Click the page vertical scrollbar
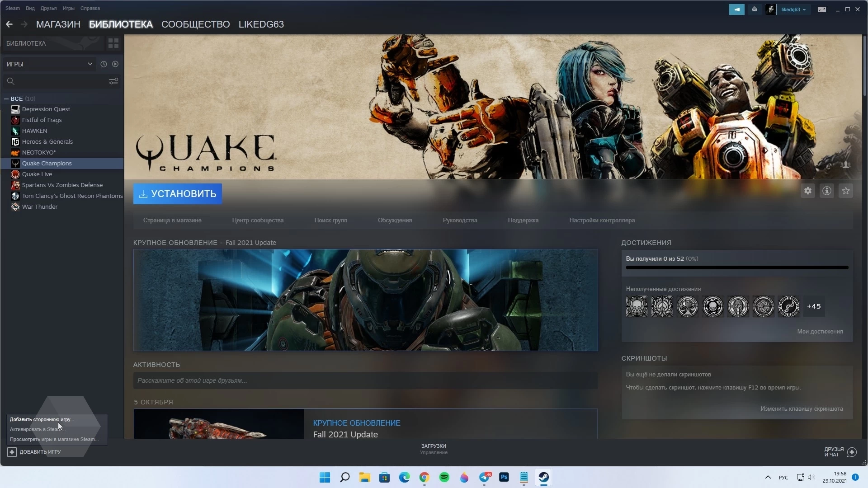Viewport: 868px width, 488px height. pyautogui.click(x=865, y=66)
